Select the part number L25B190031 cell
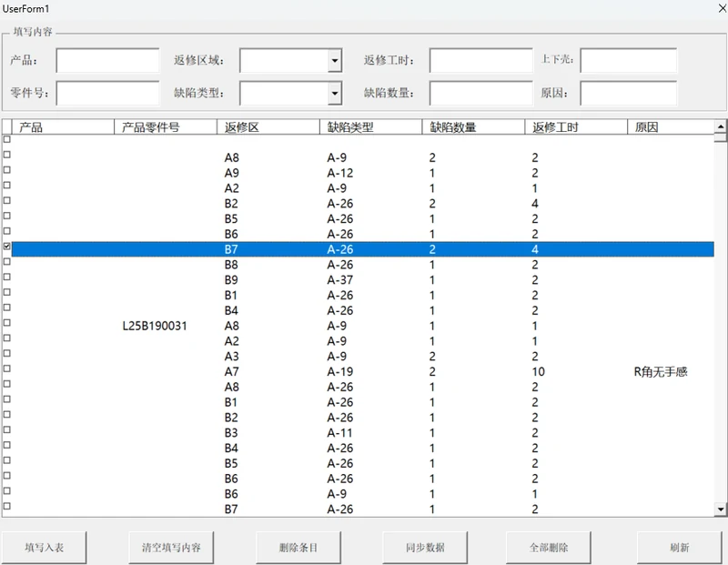This screenshot has width=728, height=565. click(x=155, y=326)
